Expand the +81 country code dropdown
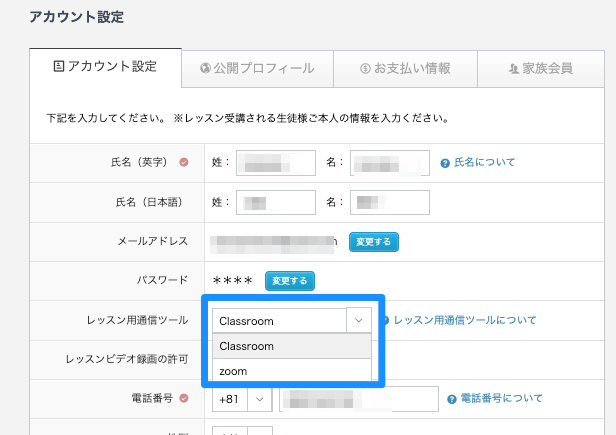Image resolution: width=616 pixels, height=435 pixels. [260, 399]
